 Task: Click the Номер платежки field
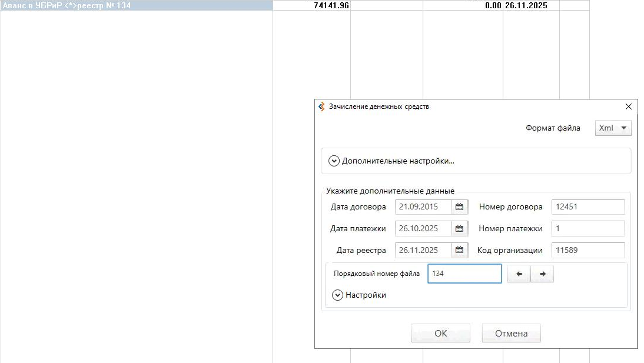[587, 229]
